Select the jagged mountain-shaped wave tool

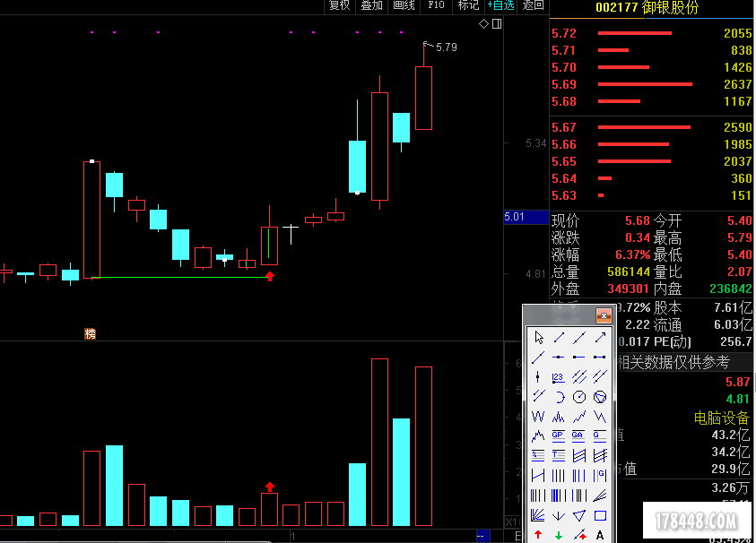[538, 436]
